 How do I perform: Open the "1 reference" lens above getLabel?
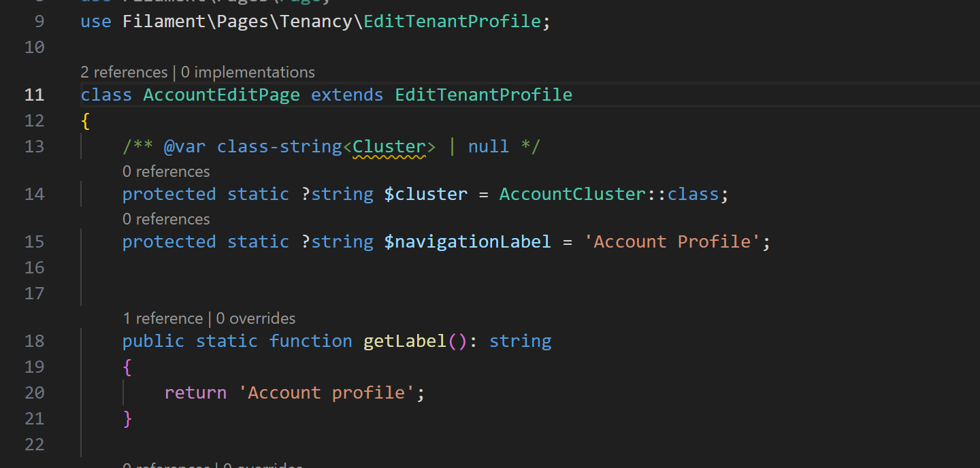pyautogui.click(x=163, y=318)
